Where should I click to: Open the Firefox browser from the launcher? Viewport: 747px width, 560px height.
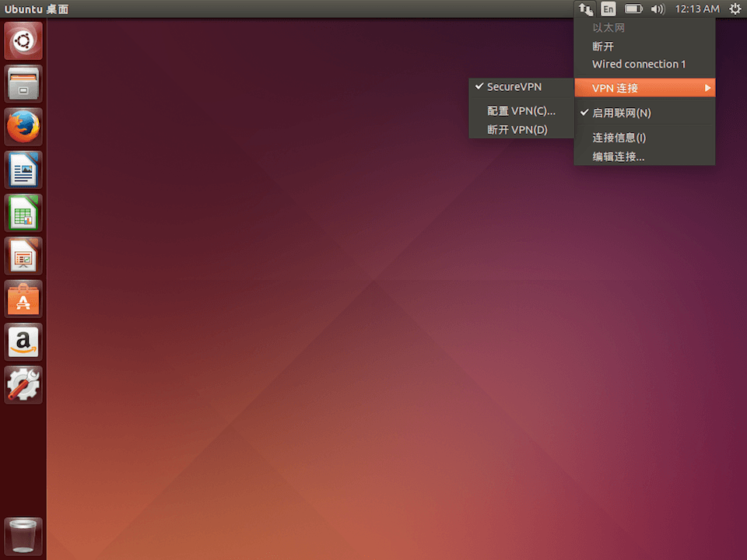[23, 126]
